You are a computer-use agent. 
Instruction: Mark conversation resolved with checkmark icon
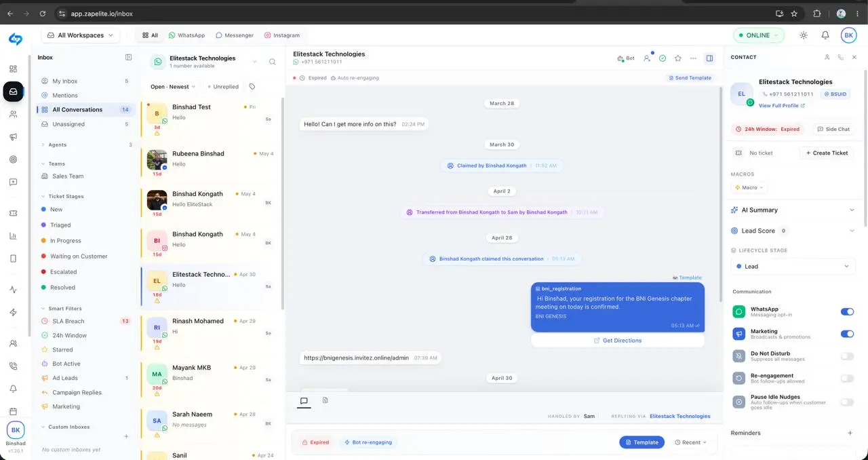tap(663, 58)
